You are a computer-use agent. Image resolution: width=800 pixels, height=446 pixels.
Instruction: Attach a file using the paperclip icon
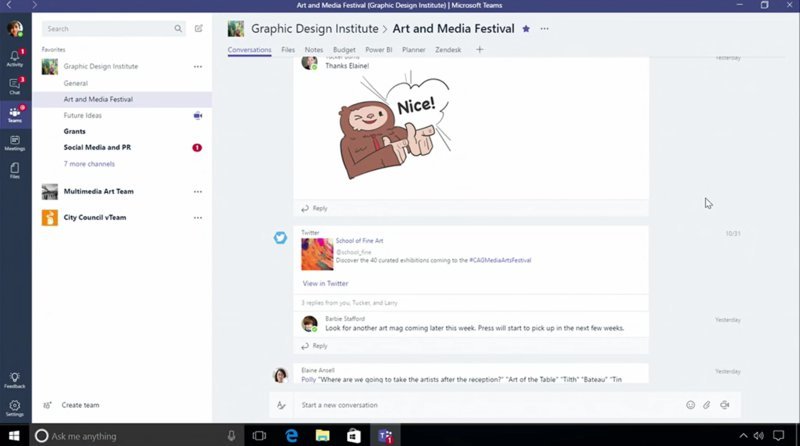707,405
